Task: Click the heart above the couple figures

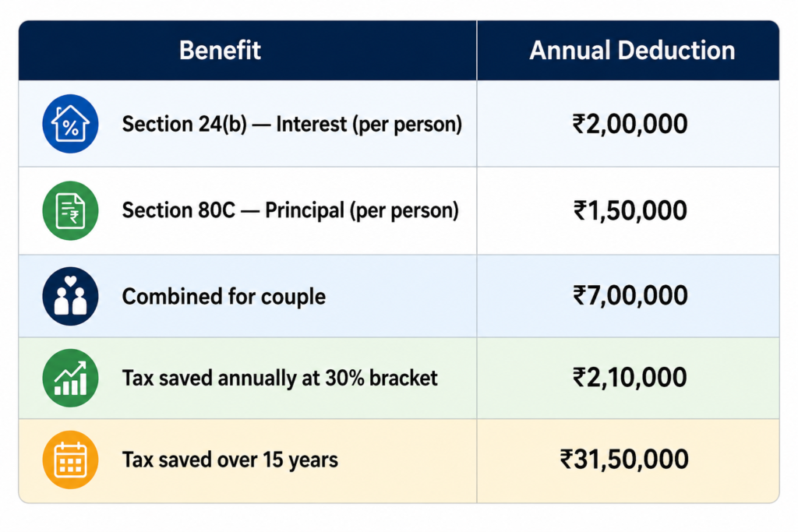Action: [x=70, y=280]
